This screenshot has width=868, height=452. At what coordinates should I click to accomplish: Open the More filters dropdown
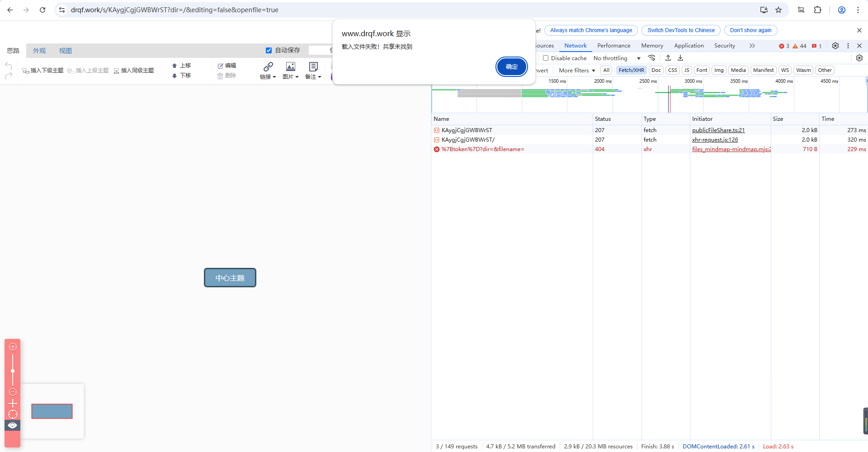(577, 71)
